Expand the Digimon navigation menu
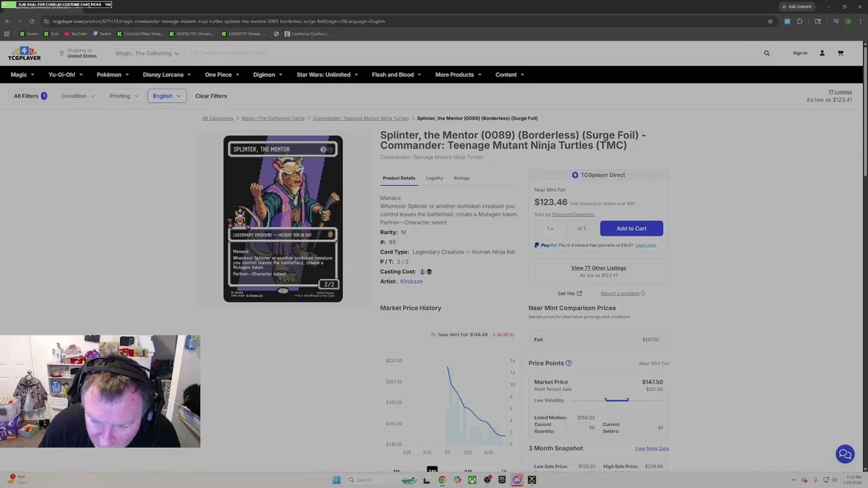Viewport: 868px width, 488px height. tap(268, 75)
